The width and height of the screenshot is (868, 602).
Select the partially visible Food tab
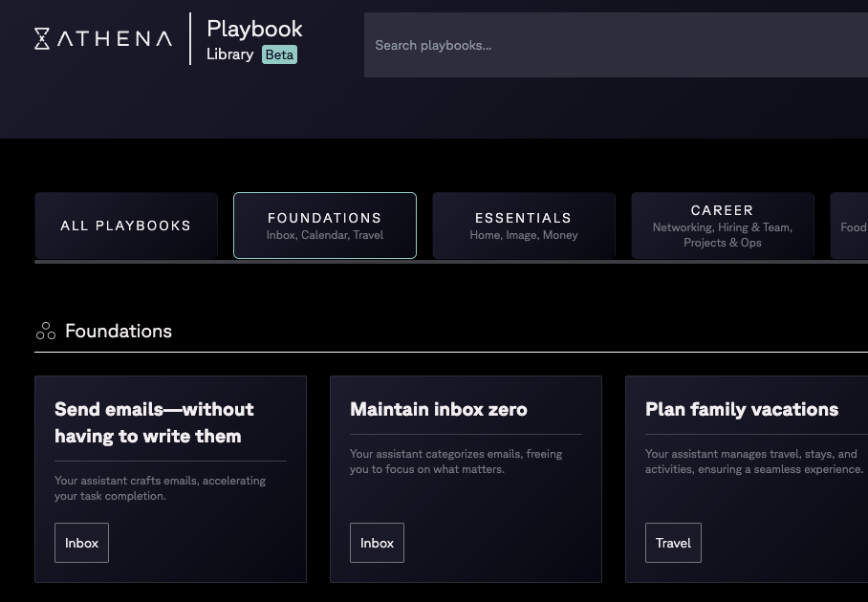(851, 226)
